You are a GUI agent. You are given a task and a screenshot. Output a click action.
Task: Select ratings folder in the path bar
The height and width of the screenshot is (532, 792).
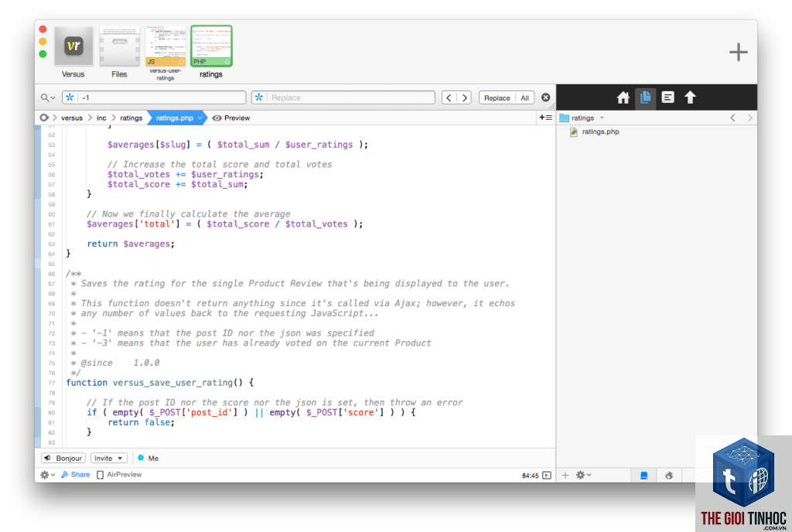(x=131, y=118)
